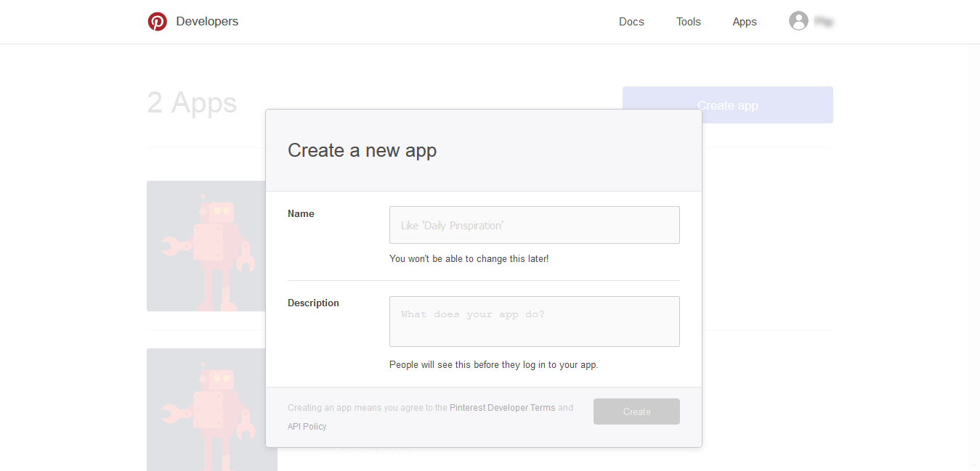This screenshot has width=980, height=471.
Task: Click the Pinterest logo icon
Action: coord(157,22)
